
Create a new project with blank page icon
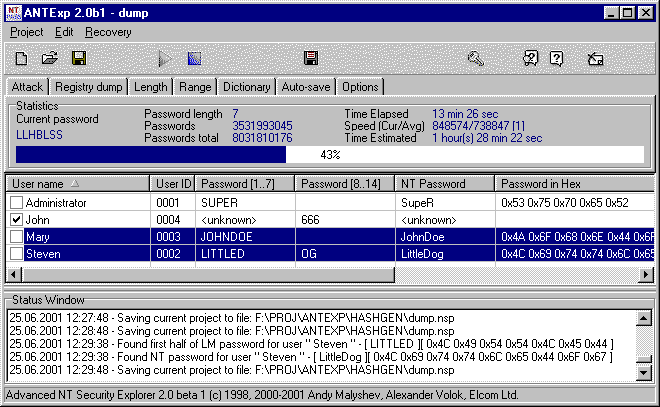21,58
